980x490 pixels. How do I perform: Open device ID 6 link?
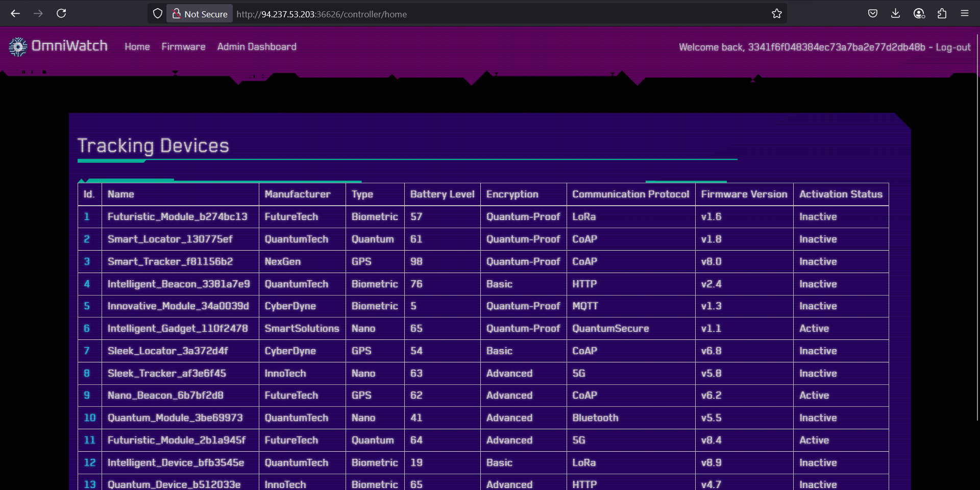(x=87, y=329)
